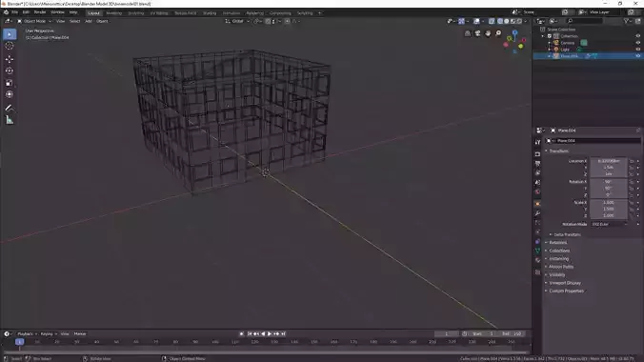Screen dimensions: 644x362
Task: Expand the Collections panel
Action: [559, 251]
